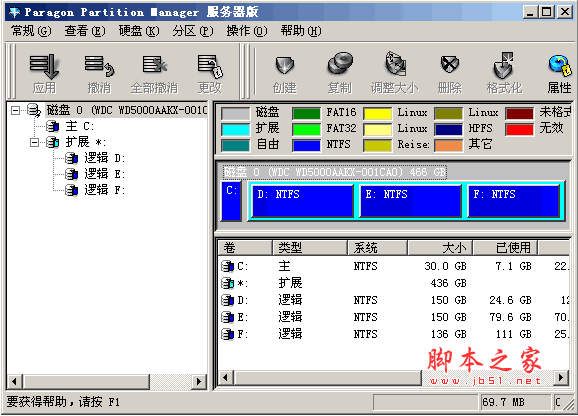Click the bright red 无效 legend swatch
Screen dimensions: 578x416
point(519,129)
